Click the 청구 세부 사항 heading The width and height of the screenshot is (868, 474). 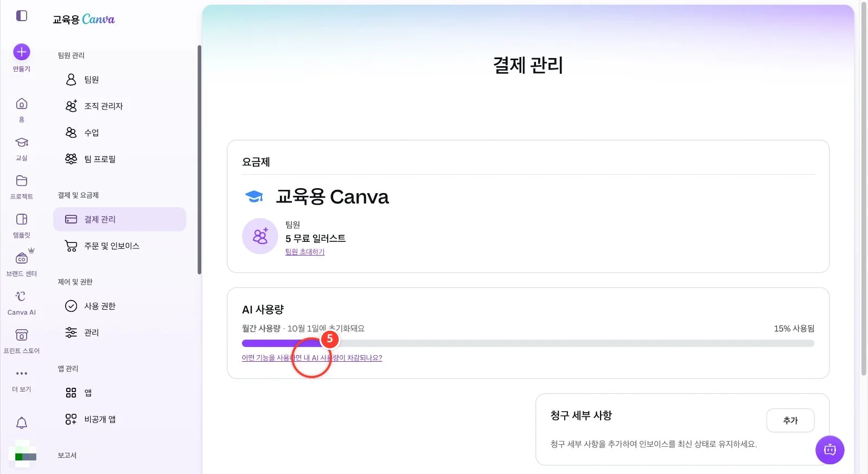point(581,415)
